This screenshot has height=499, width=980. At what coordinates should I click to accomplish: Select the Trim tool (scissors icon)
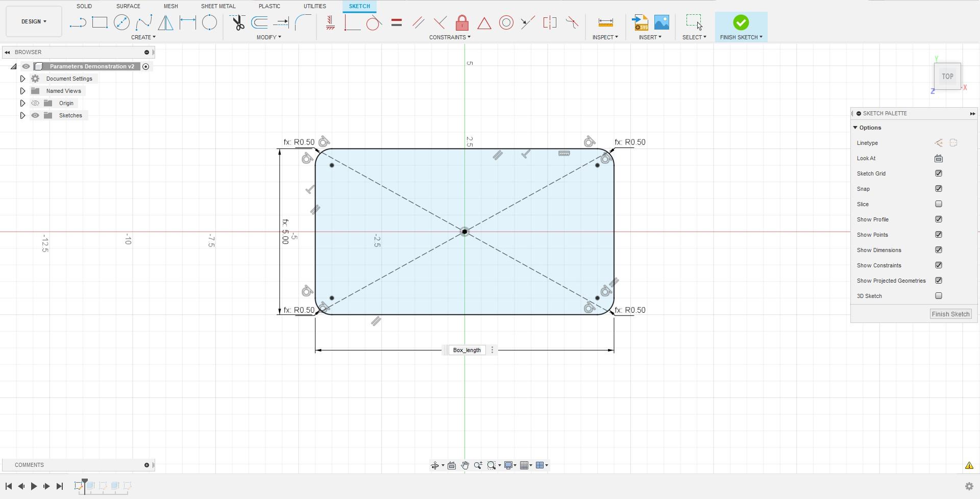[238, 22]
